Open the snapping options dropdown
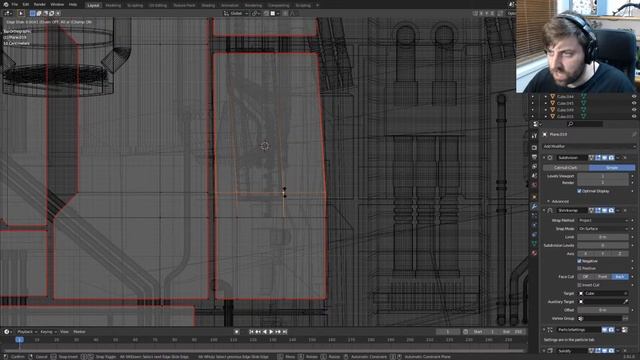 (275, 13)
